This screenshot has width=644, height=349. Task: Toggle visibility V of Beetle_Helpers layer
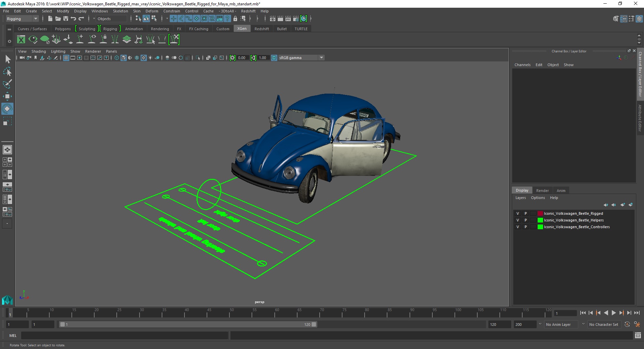point(518,220)
